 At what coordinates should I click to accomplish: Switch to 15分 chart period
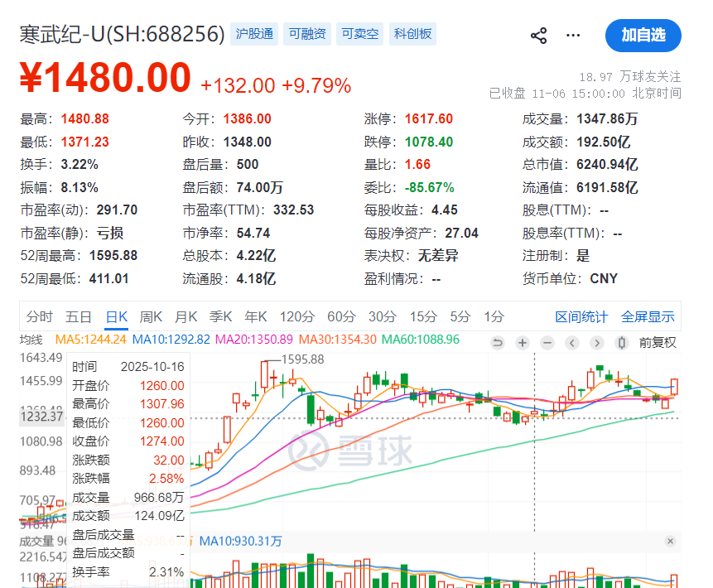pos(423,316)
